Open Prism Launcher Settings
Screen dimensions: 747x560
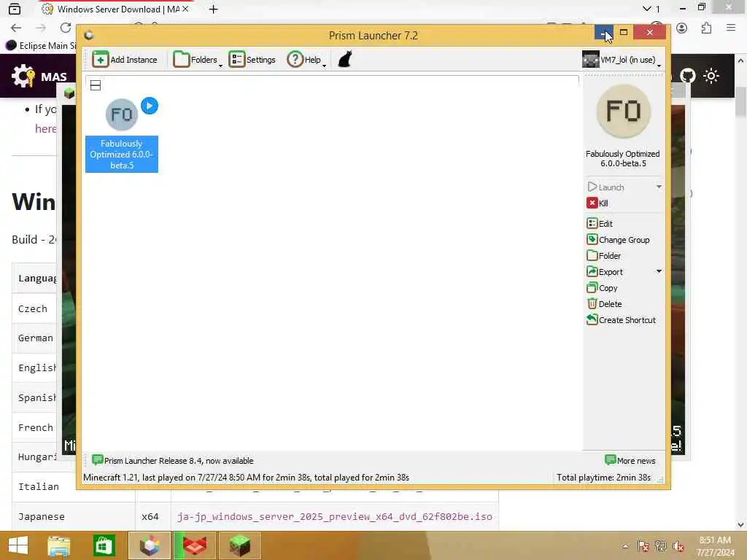coord(252,60)
